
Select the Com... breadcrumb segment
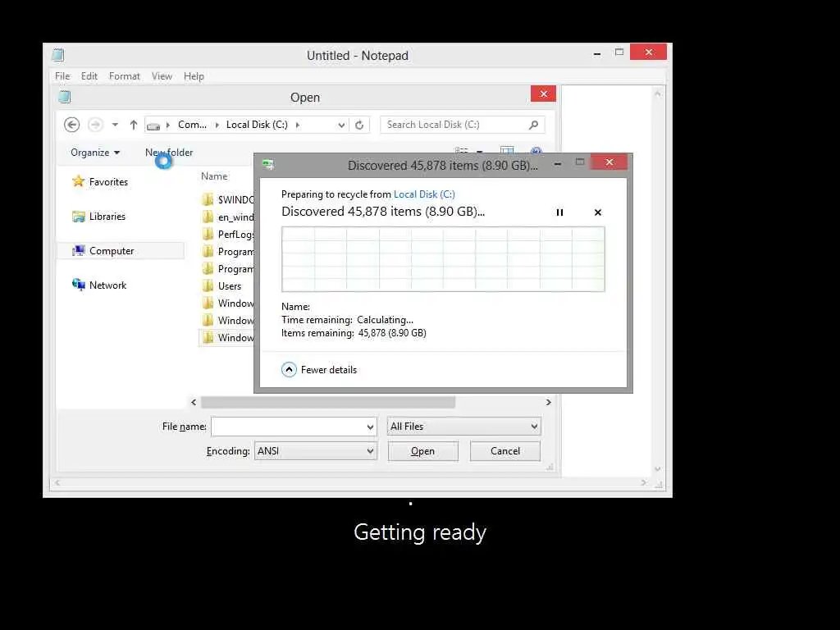(x=192, y=125)
